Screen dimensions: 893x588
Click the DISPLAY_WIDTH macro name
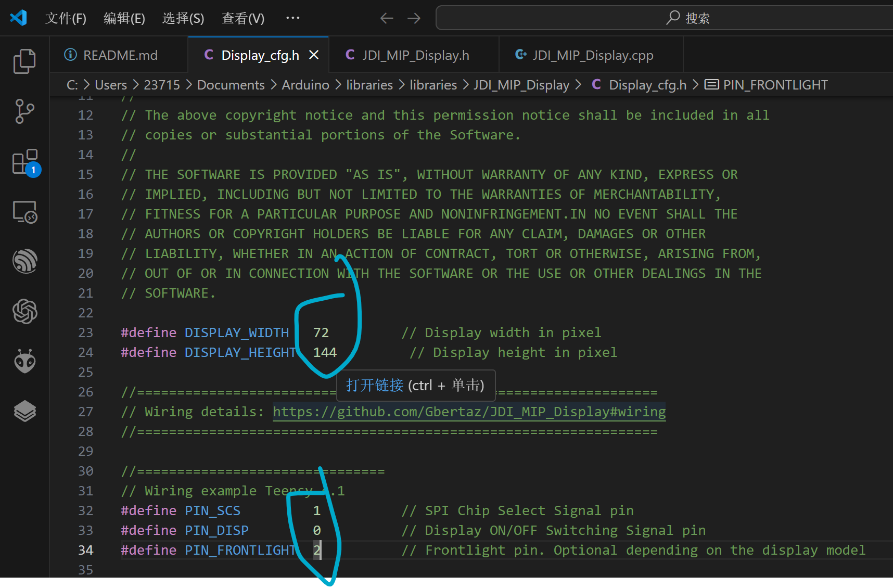point(237,333)
